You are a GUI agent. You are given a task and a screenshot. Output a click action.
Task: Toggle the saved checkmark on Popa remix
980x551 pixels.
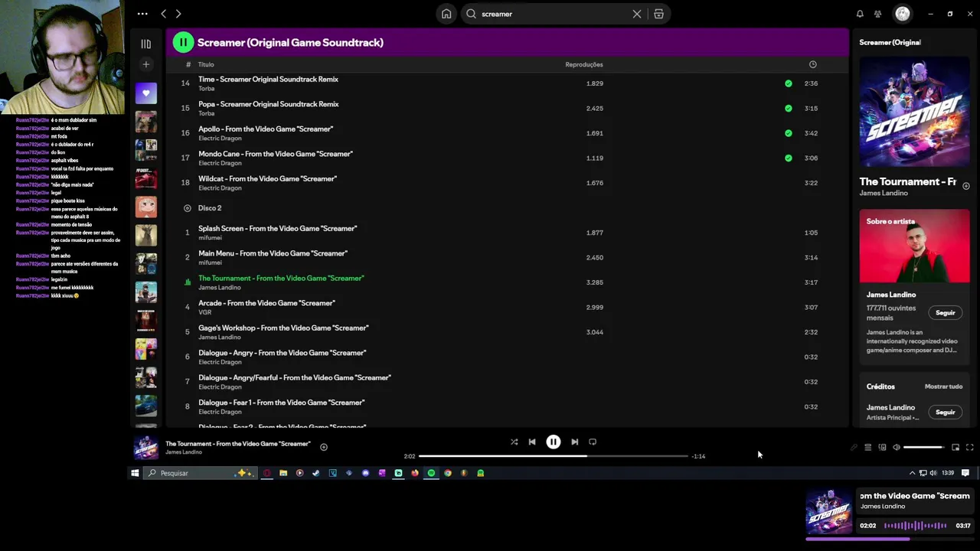[x=789, y=108]
